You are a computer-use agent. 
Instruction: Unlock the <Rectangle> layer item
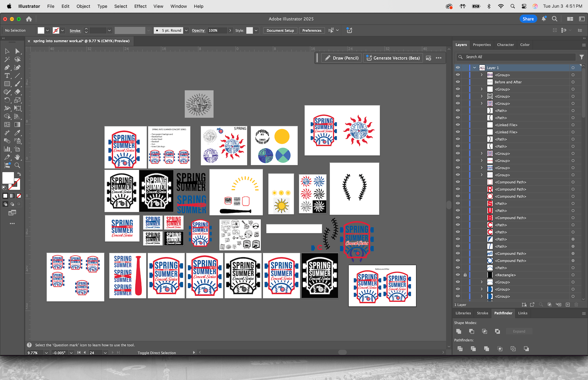[465, 275]
